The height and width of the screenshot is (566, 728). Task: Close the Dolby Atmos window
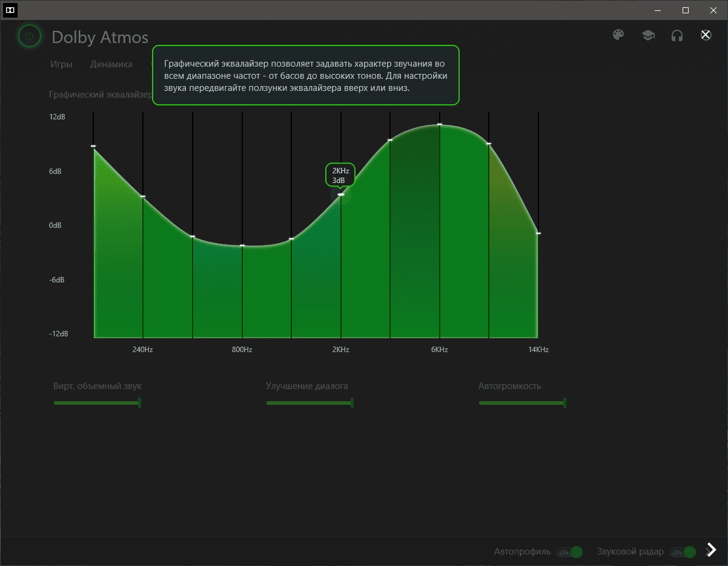[x=713, y=10]
